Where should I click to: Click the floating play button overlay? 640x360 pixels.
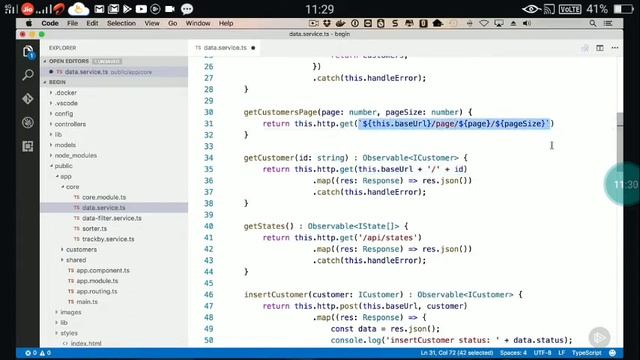599,337
